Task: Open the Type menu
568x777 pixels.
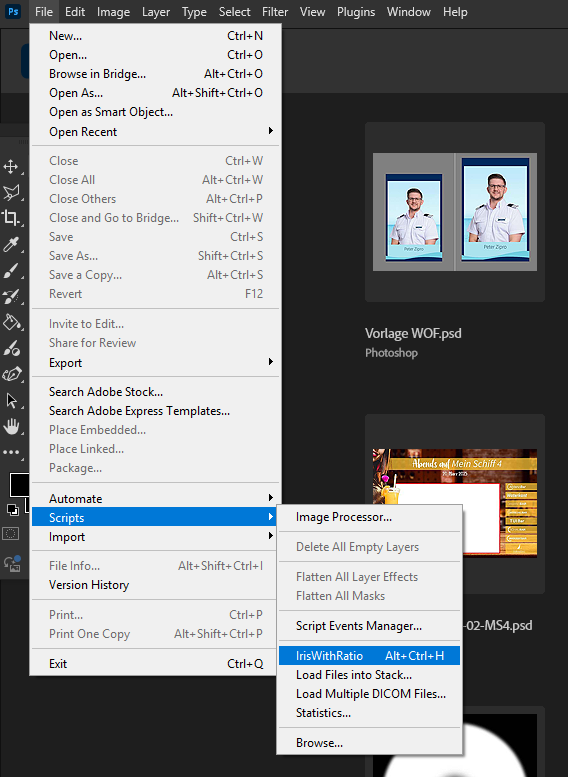Action: coord(194,12)
